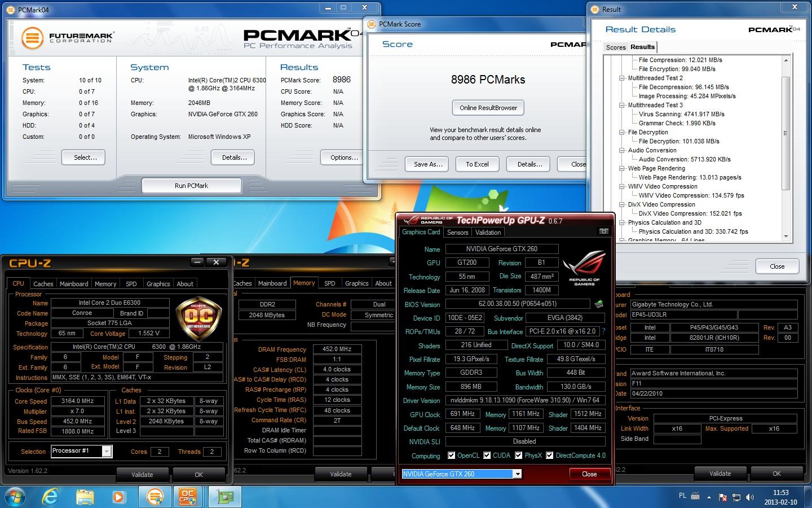
Task: Open About tab in leftmost CPU-Z window
Action: [x=185, y=284]
